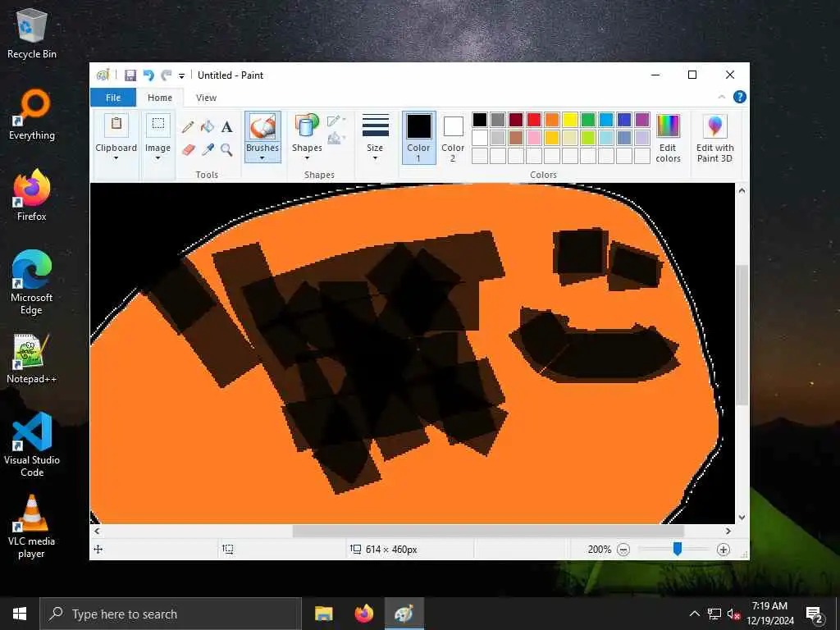Screen dimensions: 840x630
Task: Open Microsoft Edge desktop shortcut
Action: click(32, 283)
